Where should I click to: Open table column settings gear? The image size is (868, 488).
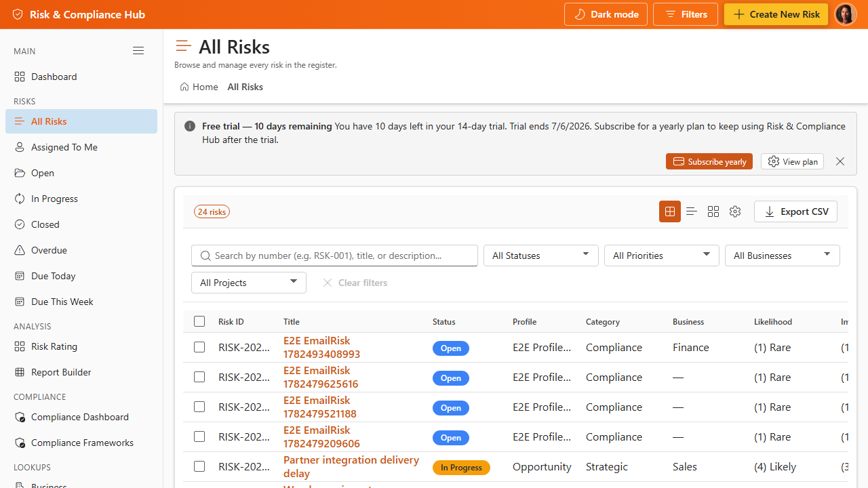coord(735,211)
